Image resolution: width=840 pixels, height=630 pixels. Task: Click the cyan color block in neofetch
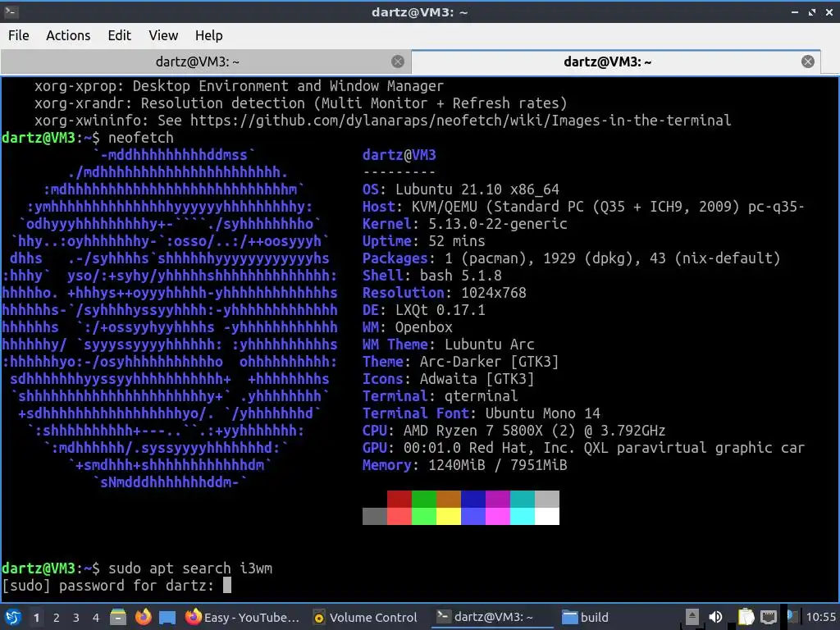(523, 500)
